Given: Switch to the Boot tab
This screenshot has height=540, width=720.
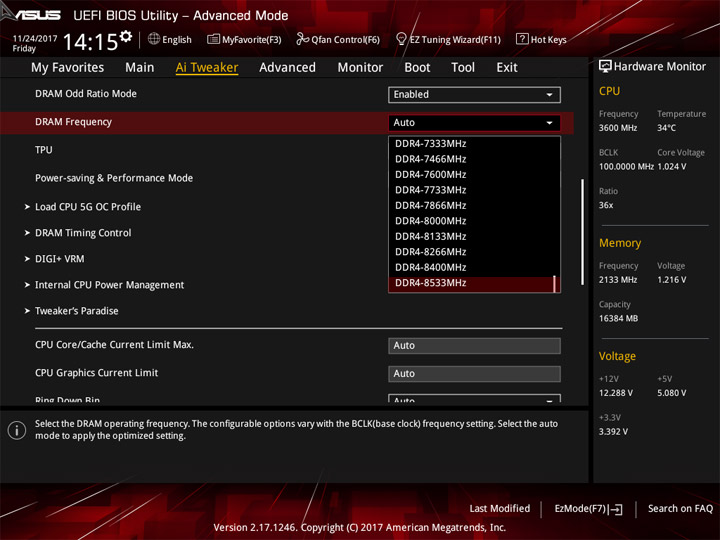Looking at the screenshot, I should 417,68.
